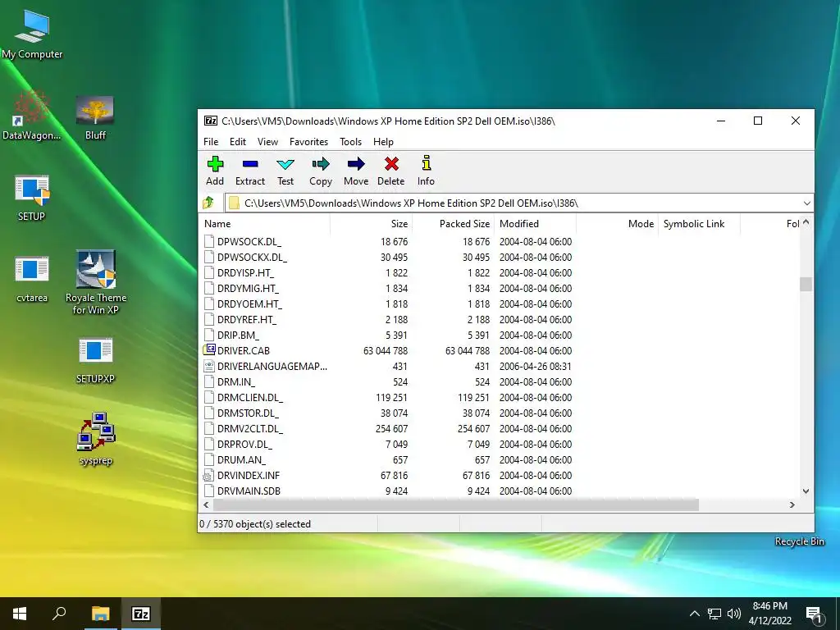
Task: Go up one folder level icon
Action: tap(209, 203)
